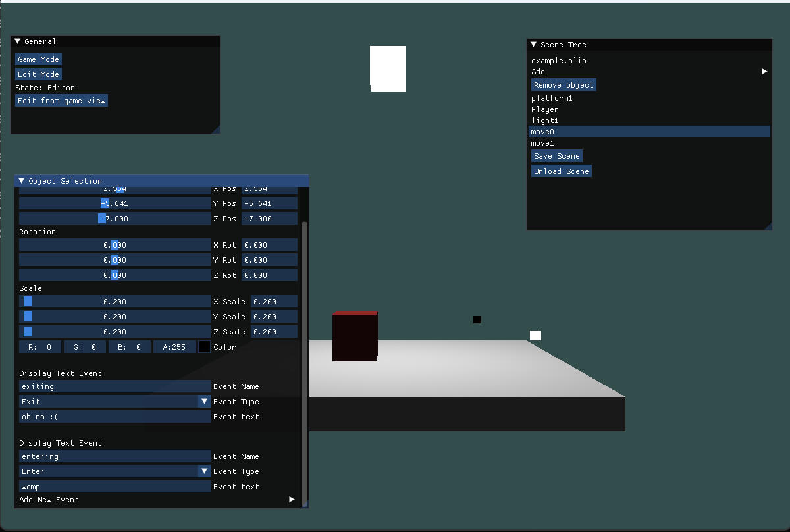Save the current scene
The image size is (790, 532).
556,156
